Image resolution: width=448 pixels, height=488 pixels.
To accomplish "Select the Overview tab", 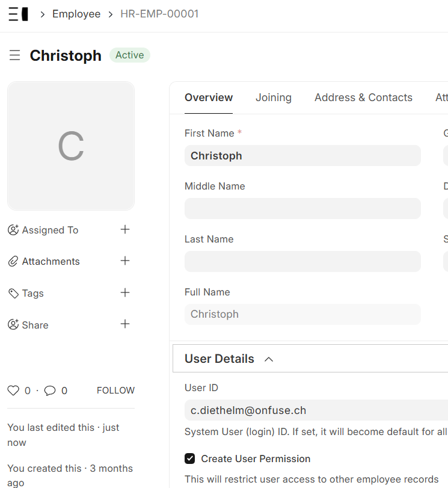I will pos(209,97).
